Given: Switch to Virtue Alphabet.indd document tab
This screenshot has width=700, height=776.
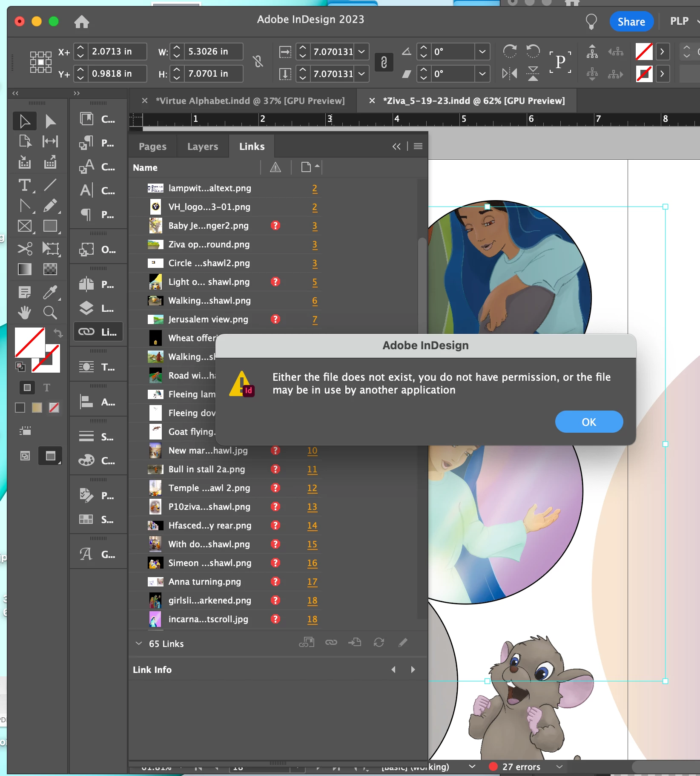Looking at the screenshot, I should (250, 101).
